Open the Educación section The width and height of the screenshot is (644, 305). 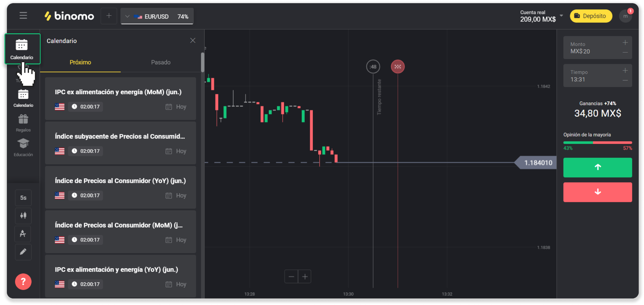coord(23,147)
